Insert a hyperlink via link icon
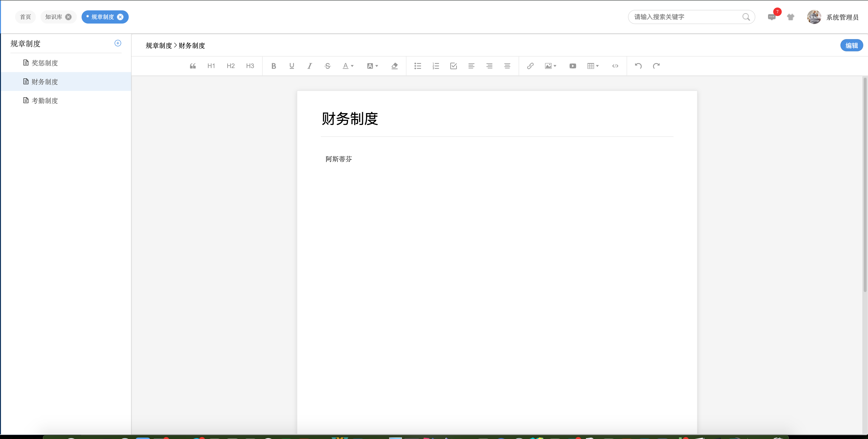 (530, 66)
